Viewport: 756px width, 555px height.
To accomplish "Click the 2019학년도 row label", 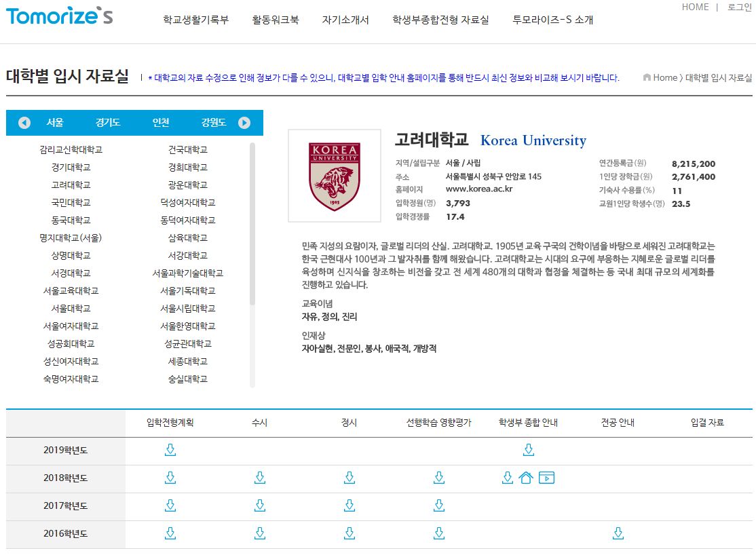I will [x=66, y=451].
